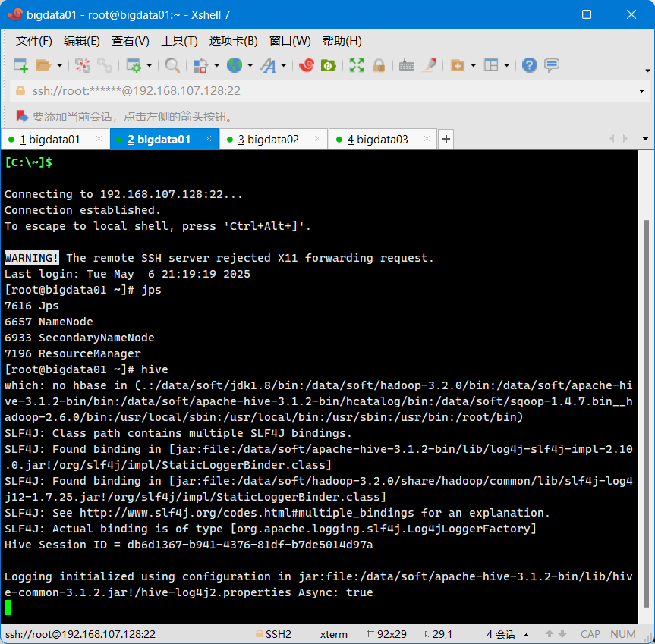
Task: Expand the color scheme dropdown arrow
Action: coord(216,65)
